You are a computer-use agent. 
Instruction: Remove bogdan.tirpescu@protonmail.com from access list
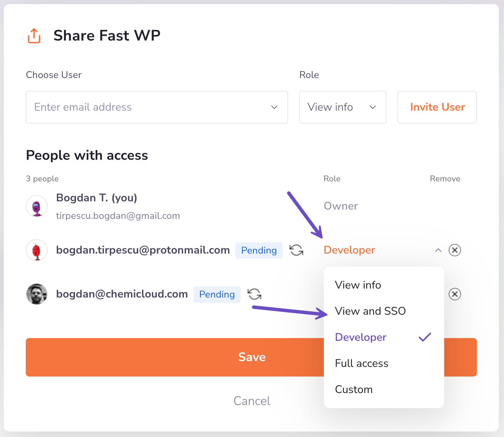454,250
